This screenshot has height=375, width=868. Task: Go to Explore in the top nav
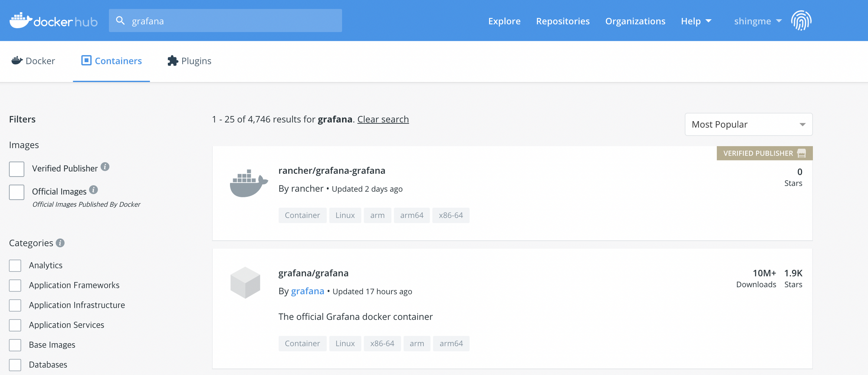tap(504, 21)
